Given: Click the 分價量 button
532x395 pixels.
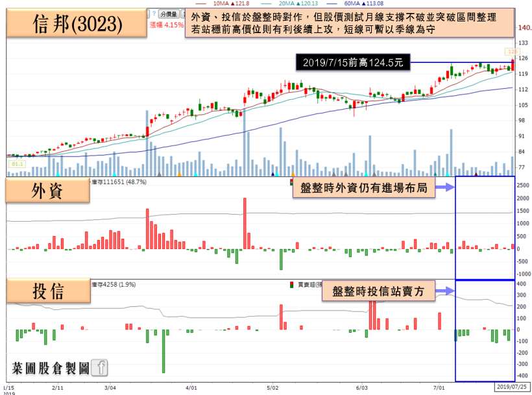Looking at the screenshot, I should click(169, 14).
